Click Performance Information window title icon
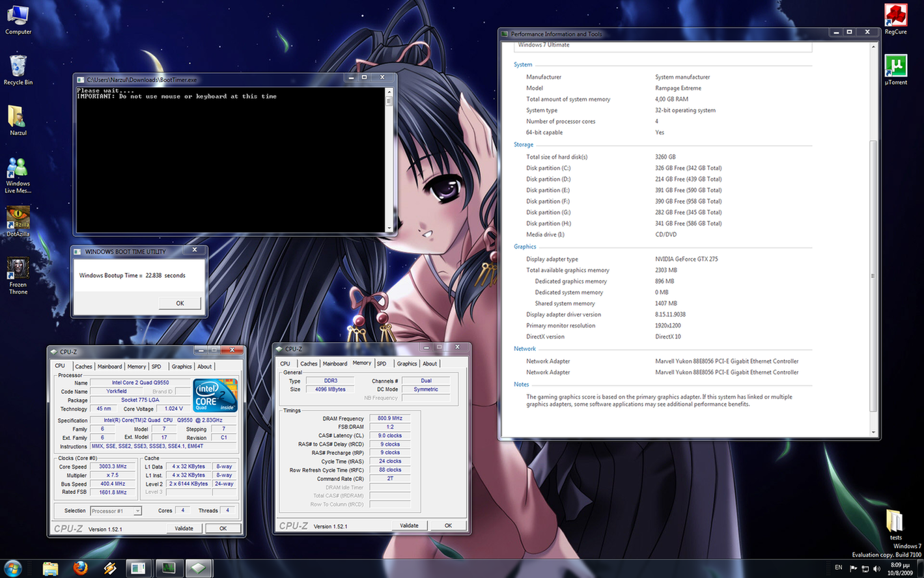 [x=505, y=34]
